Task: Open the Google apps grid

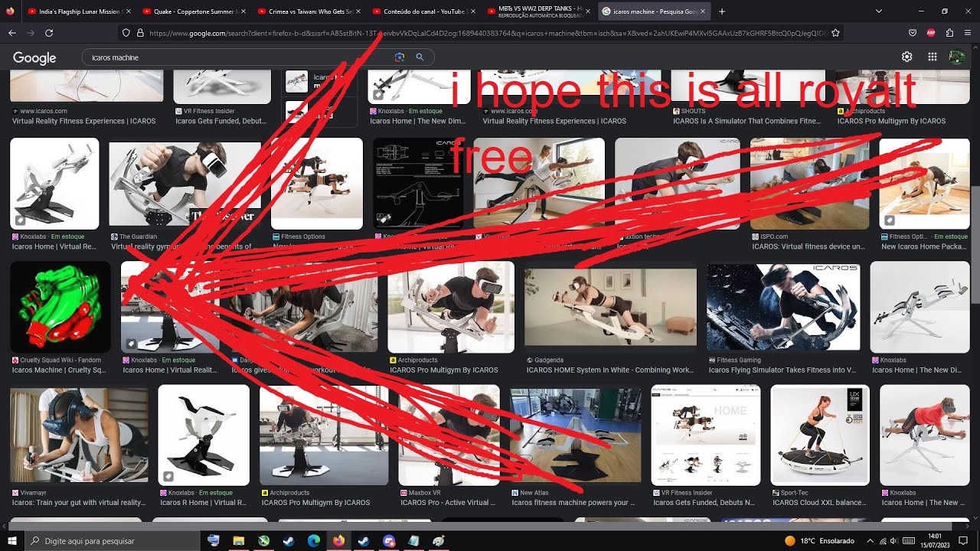Action: [933, 57]
